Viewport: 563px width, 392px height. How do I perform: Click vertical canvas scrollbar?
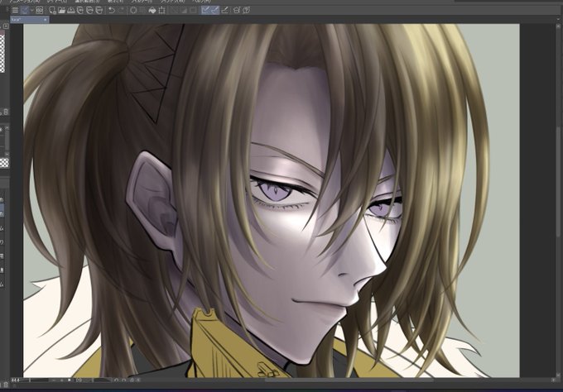pos(558,181)
